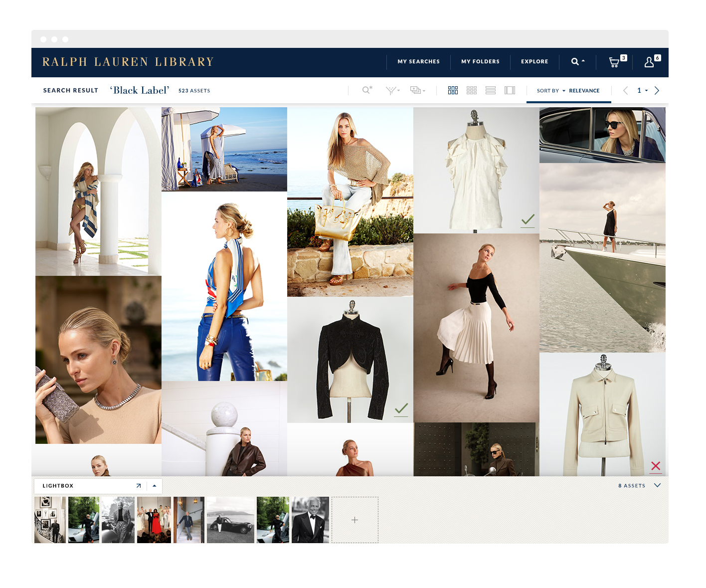
Task: Add a new asset to the Lightbox
Action: (x=355, y=520)
